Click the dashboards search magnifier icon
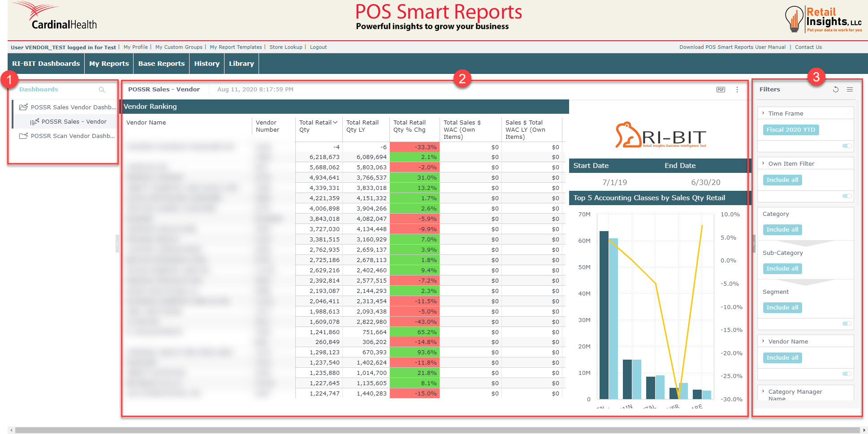The width and height of the screenshot is (868, 434). pos(102,90)
